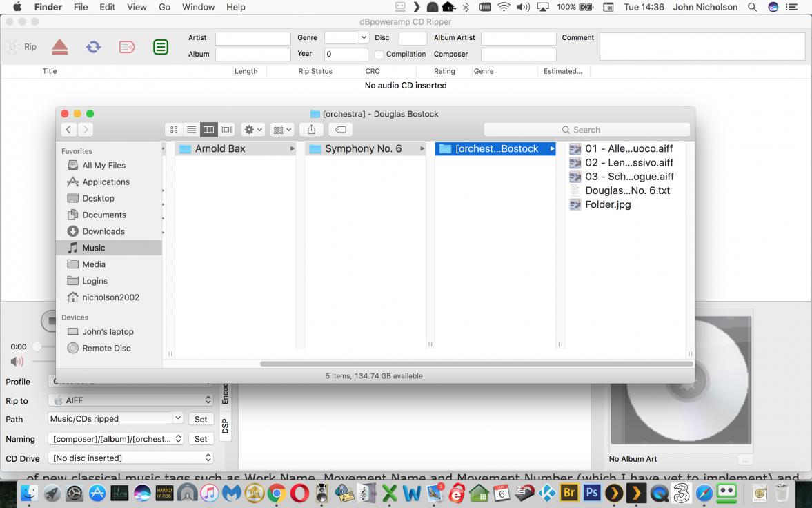Click the blue Refresh arrows icon
812x508 pixels.
[x=93, y=47]
